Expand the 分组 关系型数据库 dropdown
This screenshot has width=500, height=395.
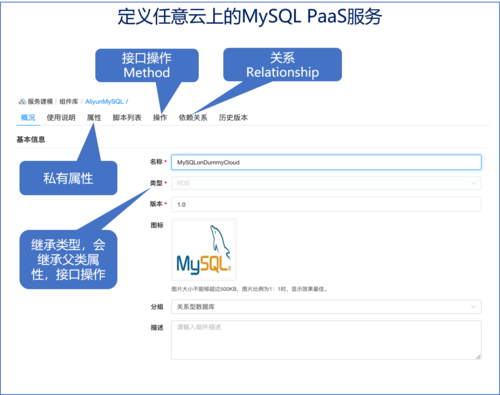(326, 307)
